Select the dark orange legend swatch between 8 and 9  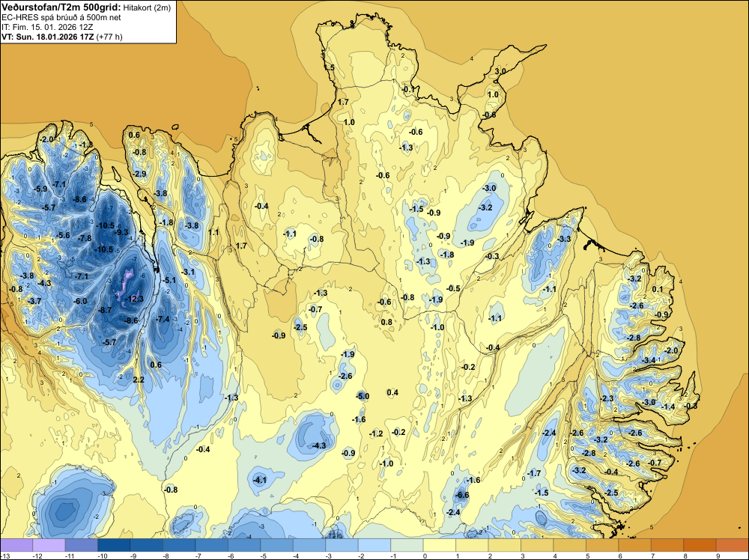(x=700, y=545)
